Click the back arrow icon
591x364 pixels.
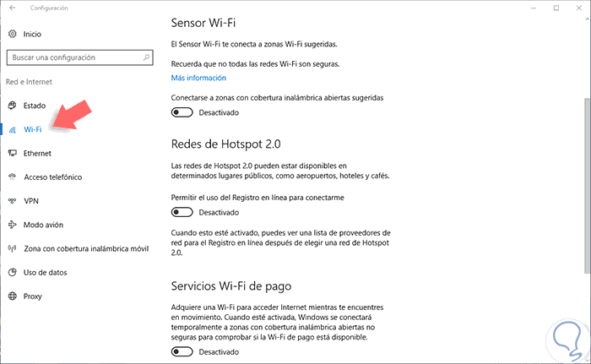[x=13, y=8]
